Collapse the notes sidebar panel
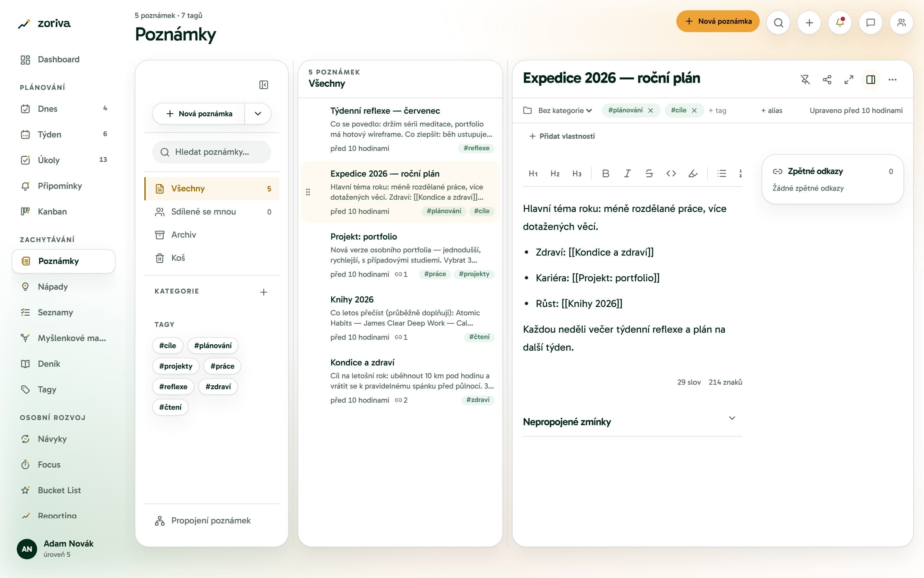 [263, 84]
